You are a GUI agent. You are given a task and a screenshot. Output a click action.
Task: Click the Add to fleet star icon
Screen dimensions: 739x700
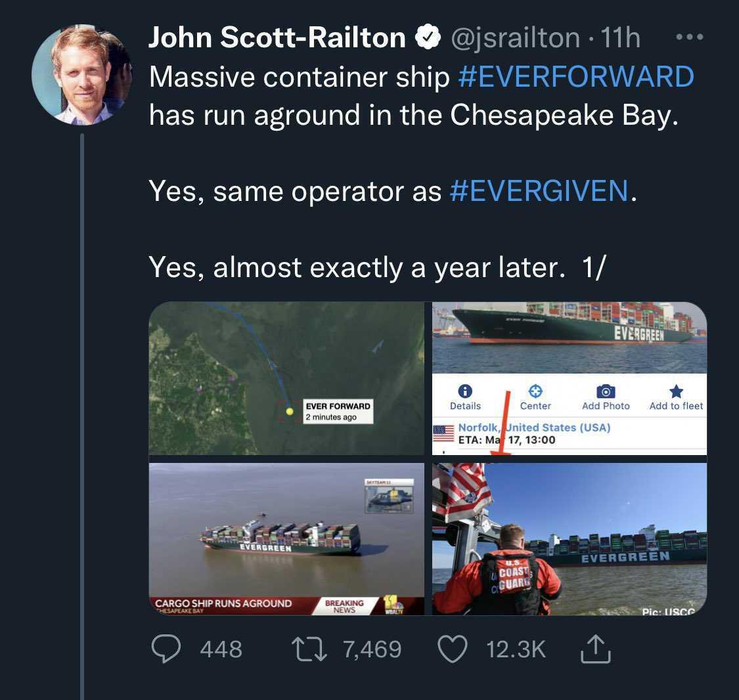[676, 392]
